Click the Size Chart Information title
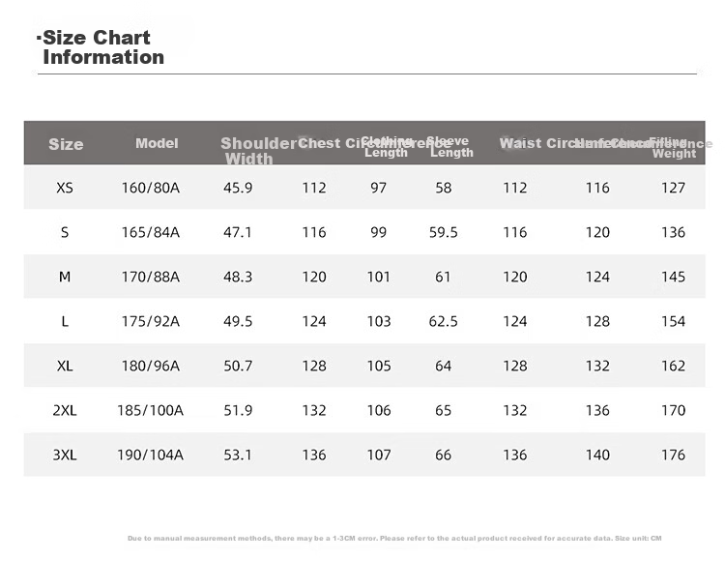This screenshot has width=725, height=588. [x=101, y=47]
